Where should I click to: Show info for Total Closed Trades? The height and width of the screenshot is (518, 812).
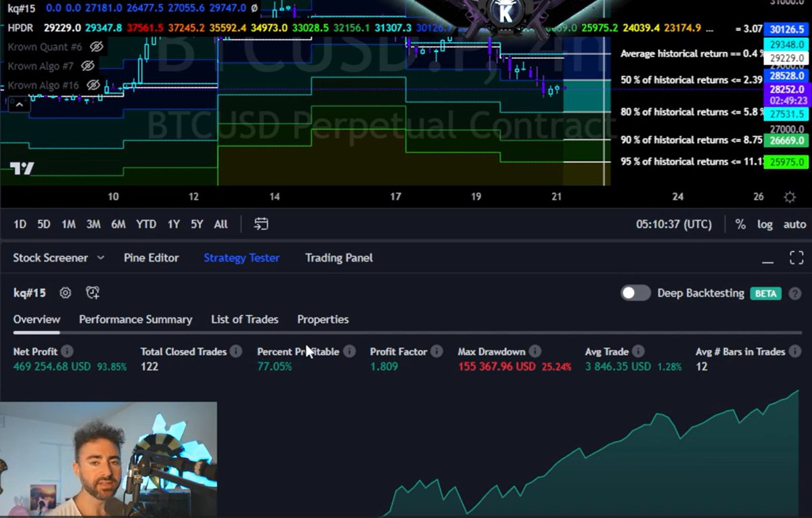(x=235, y=352)
